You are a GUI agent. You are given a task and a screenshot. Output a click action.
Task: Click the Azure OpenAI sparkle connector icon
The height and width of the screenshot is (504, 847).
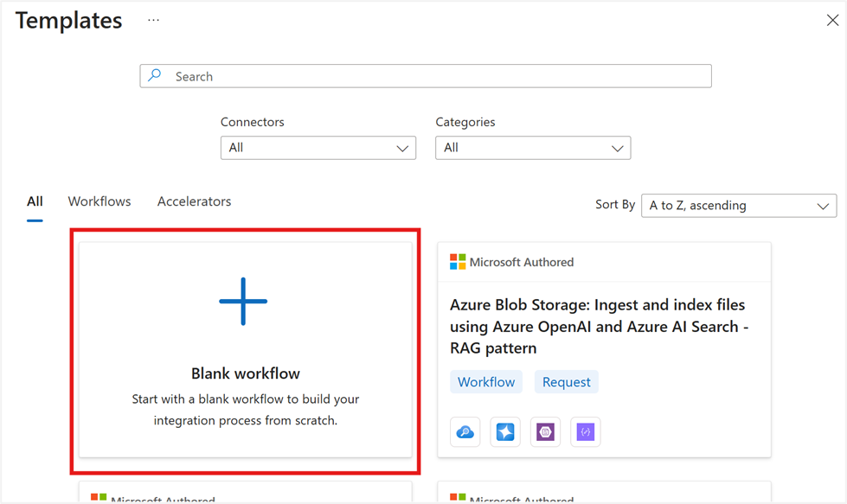pyautogui.click(x=505, y=431)
